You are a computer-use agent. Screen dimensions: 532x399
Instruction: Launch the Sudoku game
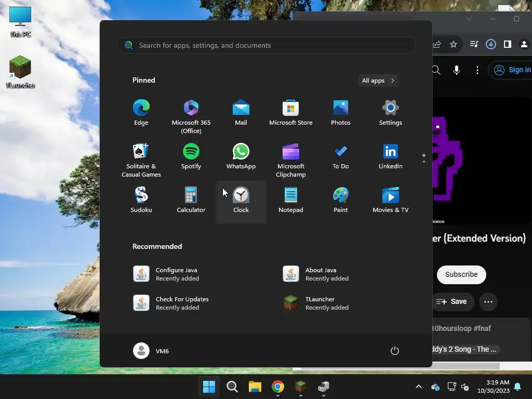(x=141, y=200)
